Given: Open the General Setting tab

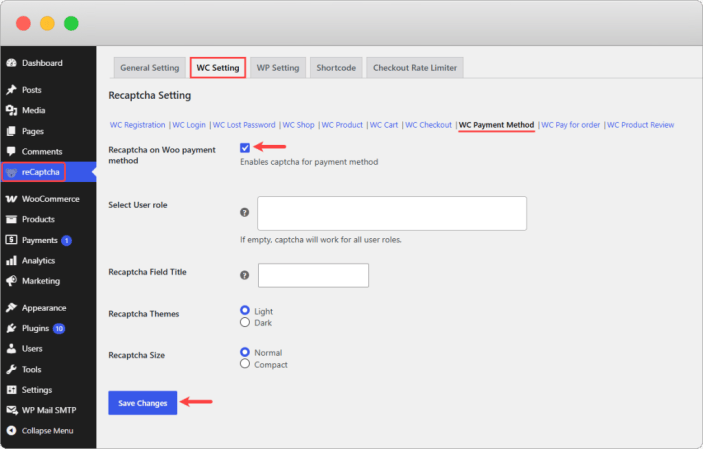Looking at the screenshot, I should pyautogui.click(x=150, y=68).
